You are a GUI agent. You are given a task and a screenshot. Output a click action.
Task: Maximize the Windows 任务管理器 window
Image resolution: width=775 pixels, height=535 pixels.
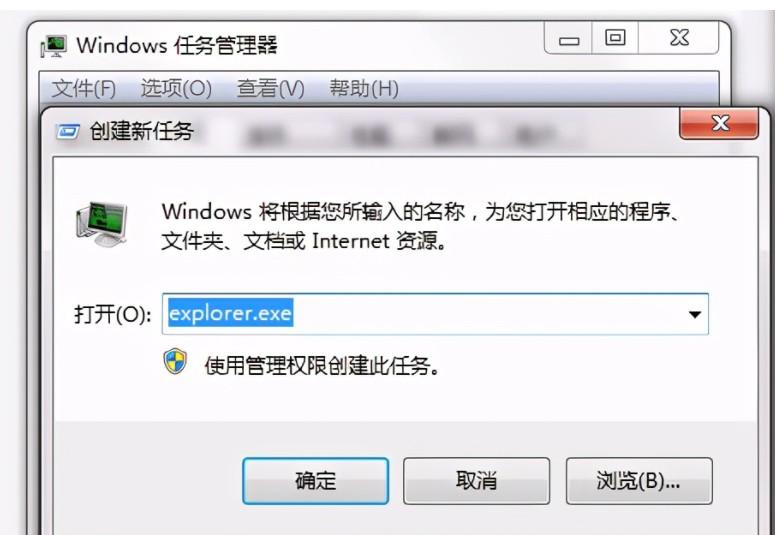pyautogui.click(x=615, y=38)
